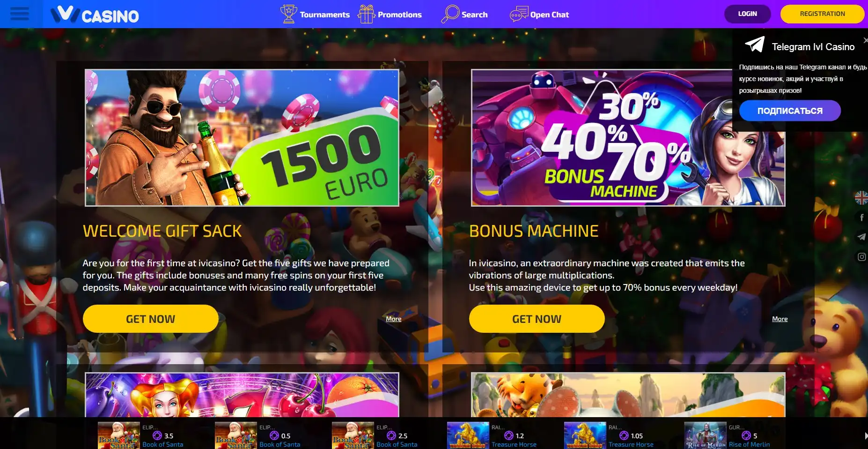Click the 1500 Euro promo banner
868x449 pixels.
point(242,138)
